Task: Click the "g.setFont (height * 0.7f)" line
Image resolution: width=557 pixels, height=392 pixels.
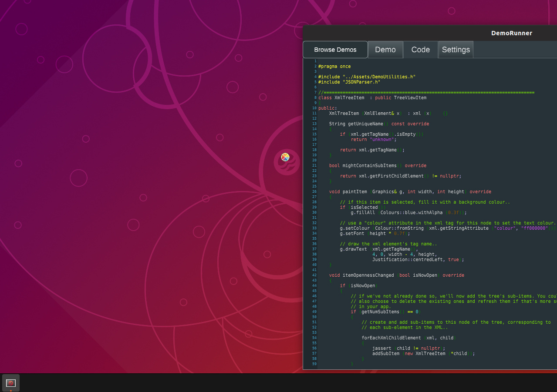Action: tap(375, 233)
